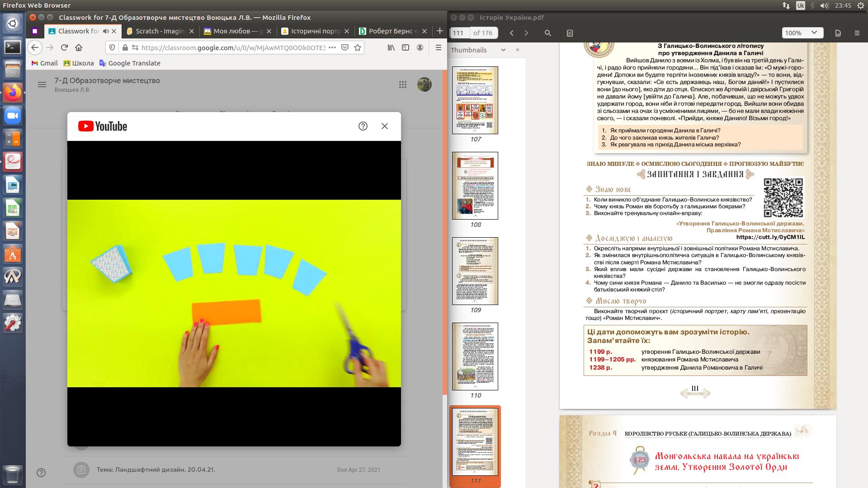Image resolution: width=868 pixels, height=488 pixels.
Task: Open PDF search tool
Action: click(548, 33)
